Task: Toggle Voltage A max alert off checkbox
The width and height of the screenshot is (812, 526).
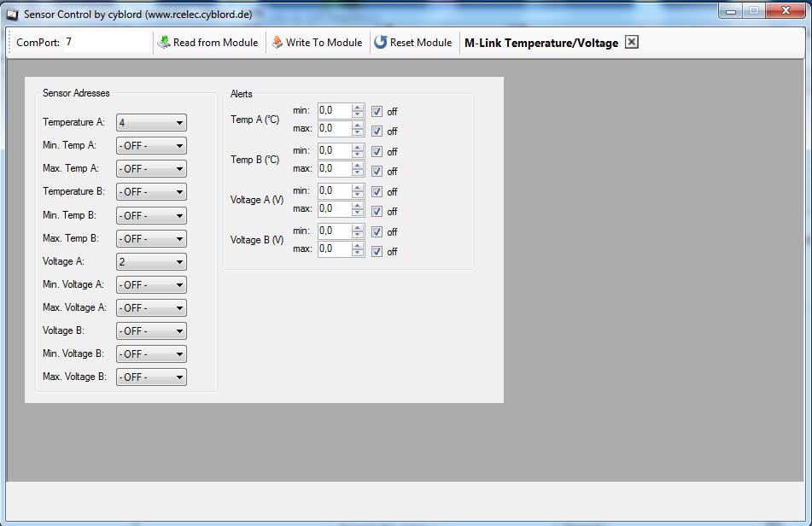Action: coord(377,211)
